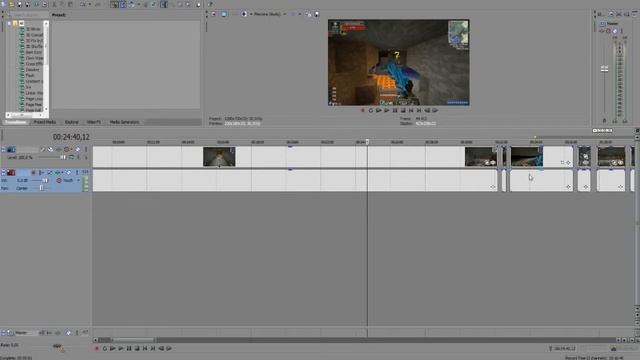Click audio track Invert Phase icon

(x=41, y=173)
